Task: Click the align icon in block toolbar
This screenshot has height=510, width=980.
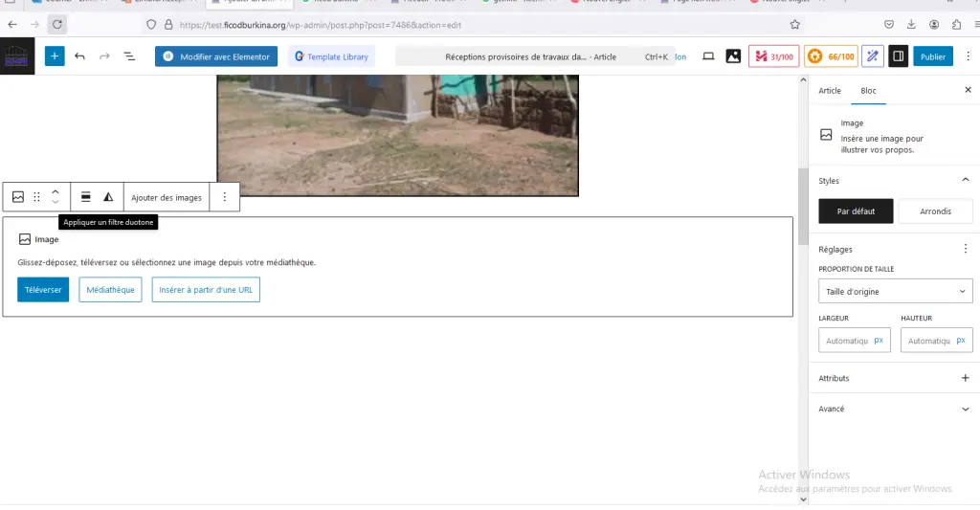Action: [85, 197]
